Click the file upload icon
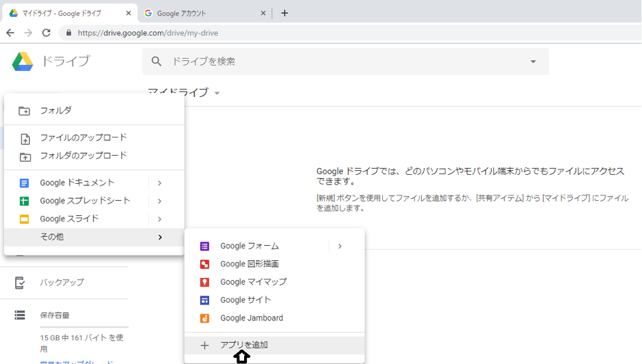The height and width of the screenshot is (364, 642). point(25,139)
